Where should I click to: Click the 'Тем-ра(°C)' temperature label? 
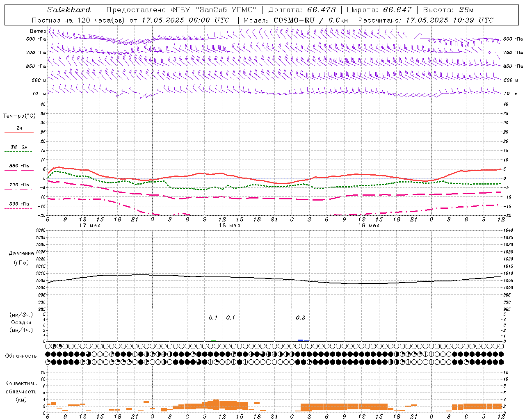(x=19, y=116)
